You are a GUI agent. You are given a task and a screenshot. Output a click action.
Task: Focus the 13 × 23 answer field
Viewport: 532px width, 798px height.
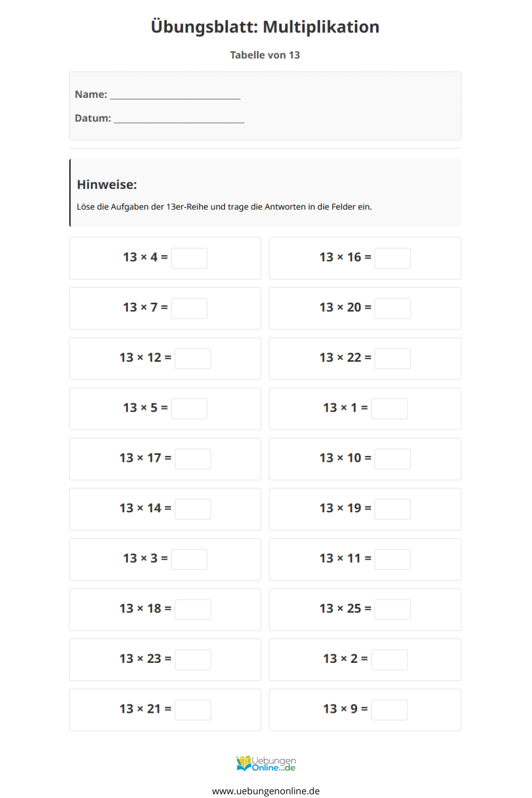click(193, 660)
